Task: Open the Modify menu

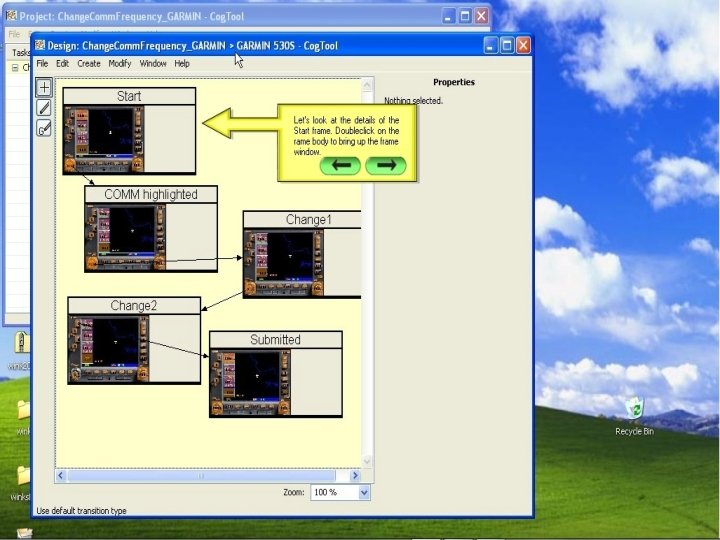Action: tap(120, 63)
